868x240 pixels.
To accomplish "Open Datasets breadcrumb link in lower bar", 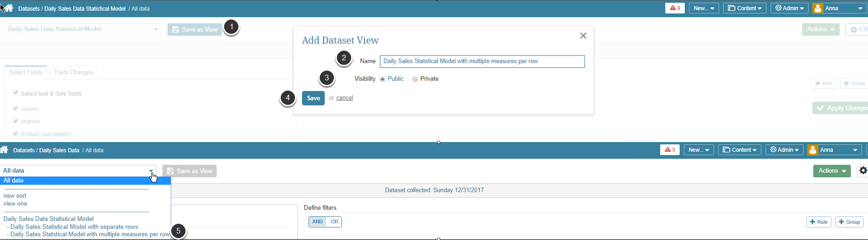I will point(24,150).
